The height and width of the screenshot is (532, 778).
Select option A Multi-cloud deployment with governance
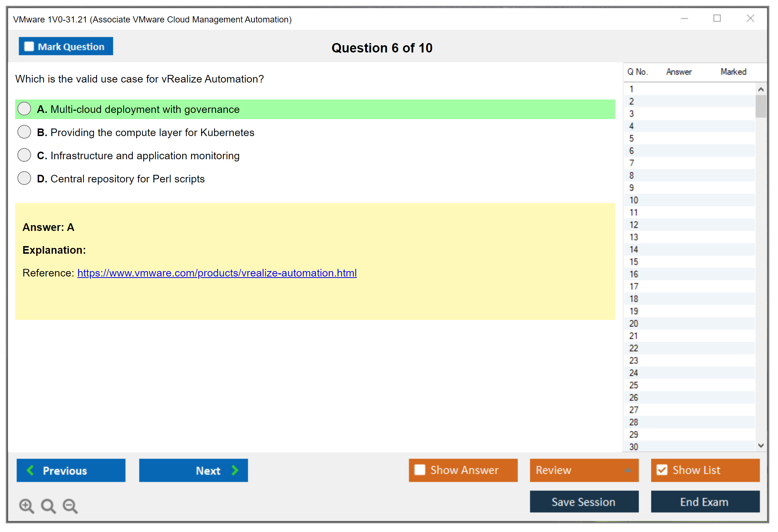point(24,109)
